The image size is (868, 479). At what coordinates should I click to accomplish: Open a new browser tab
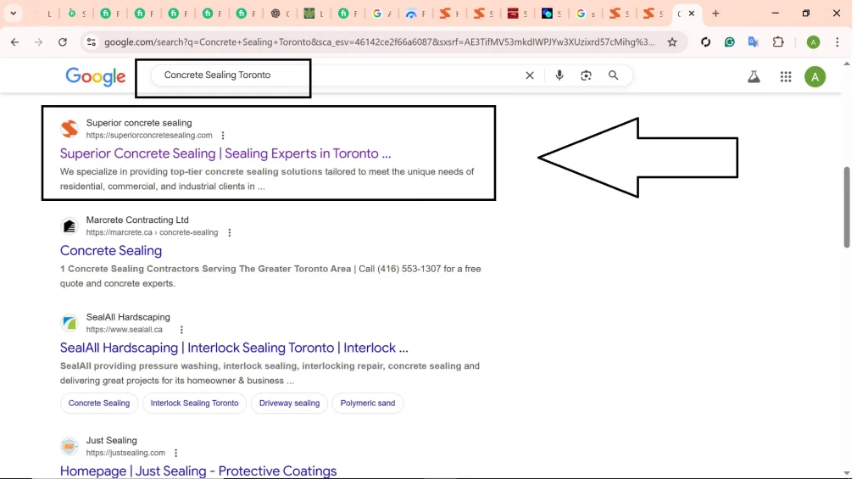(715, 14)
